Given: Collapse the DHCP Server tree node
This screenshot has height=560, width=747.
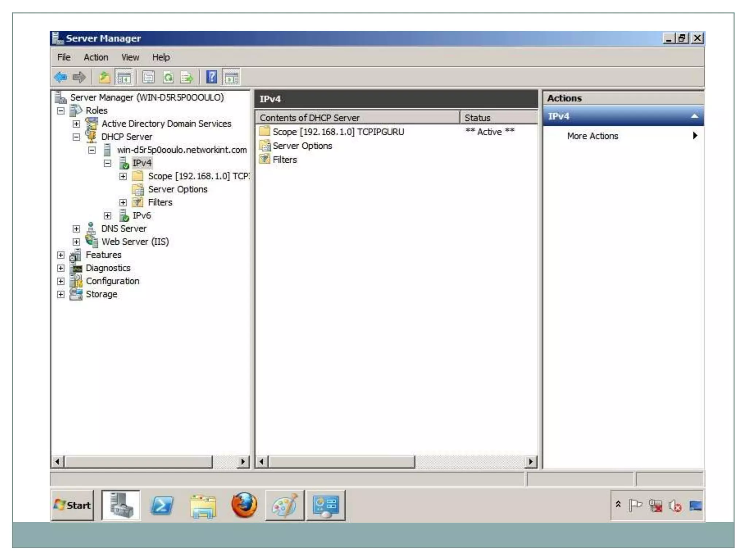Looking at the screenshot, I should click(76, 137).
